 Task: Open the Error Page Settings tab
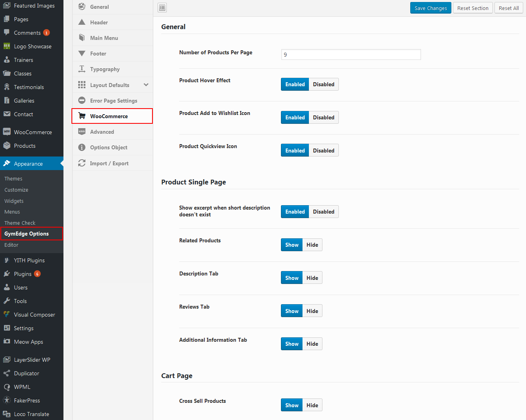pos(113,101)
